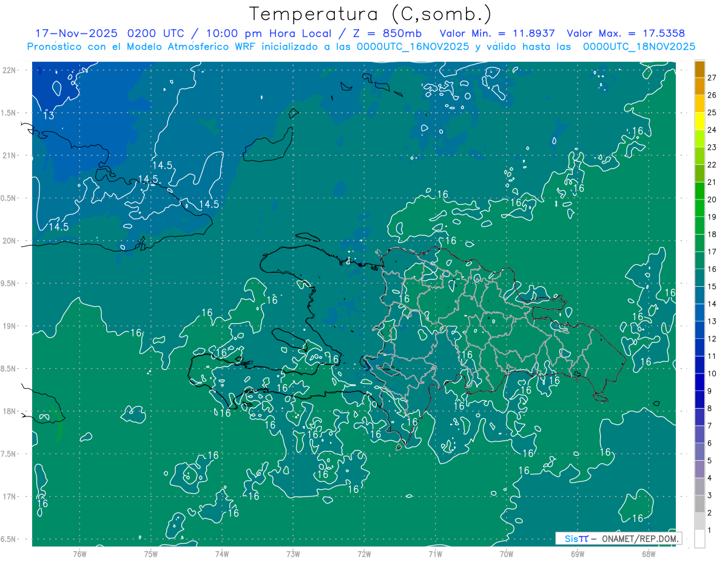Click the '17N' latitude axis label

pyautogui.click(x=10, y=497)
